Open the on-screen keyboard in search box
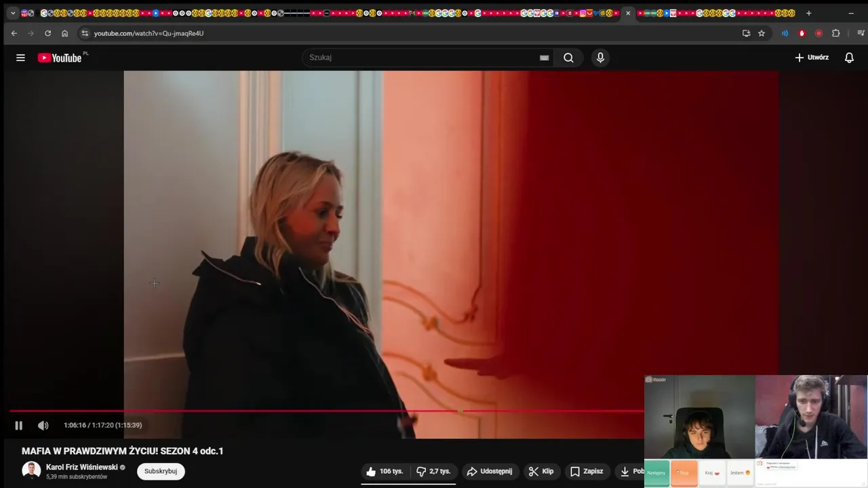The image size is (868, 488). [544, 58]
